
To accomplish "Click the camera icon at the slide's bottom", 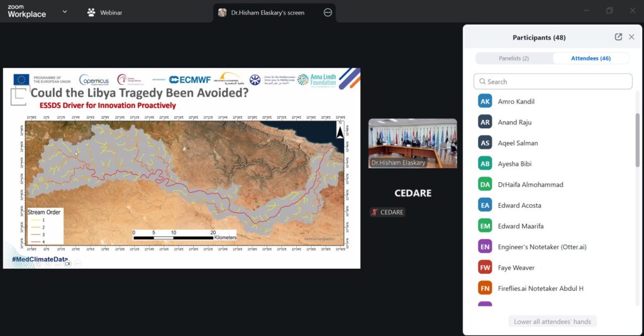I will coord(68,264).
